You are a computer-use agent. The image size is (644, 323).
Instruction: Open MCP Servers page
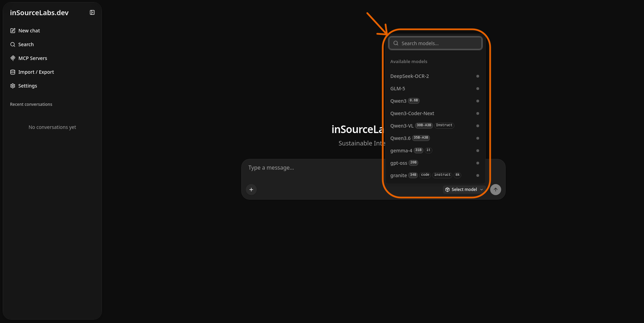[52, 58]
